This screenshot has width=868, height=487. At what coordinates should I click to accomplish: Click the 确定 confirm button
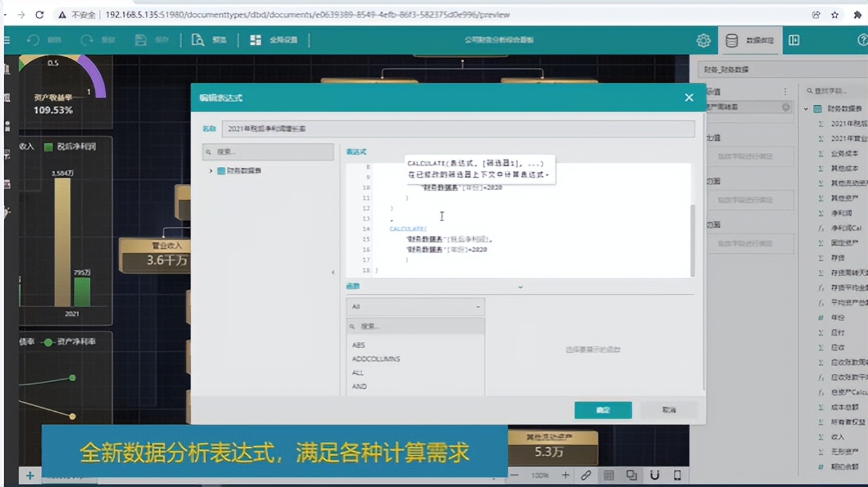pyautogui.click(x=602, y=409)
